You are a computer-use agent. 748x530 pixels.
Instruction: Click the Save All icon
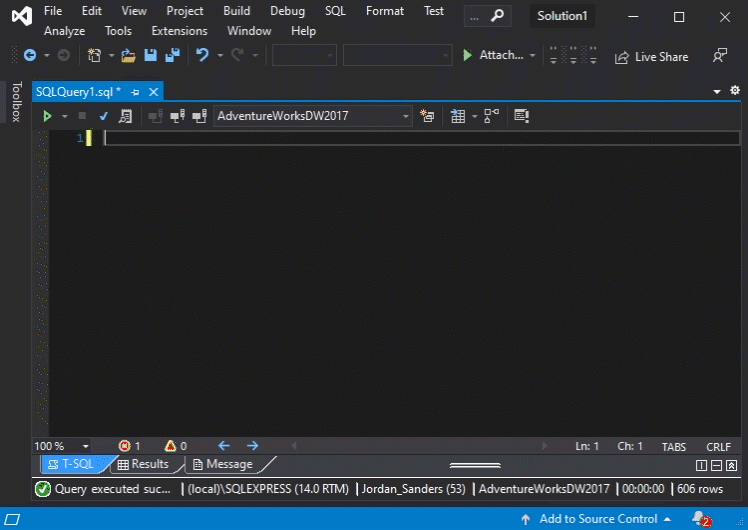click(x=172, y=56)
